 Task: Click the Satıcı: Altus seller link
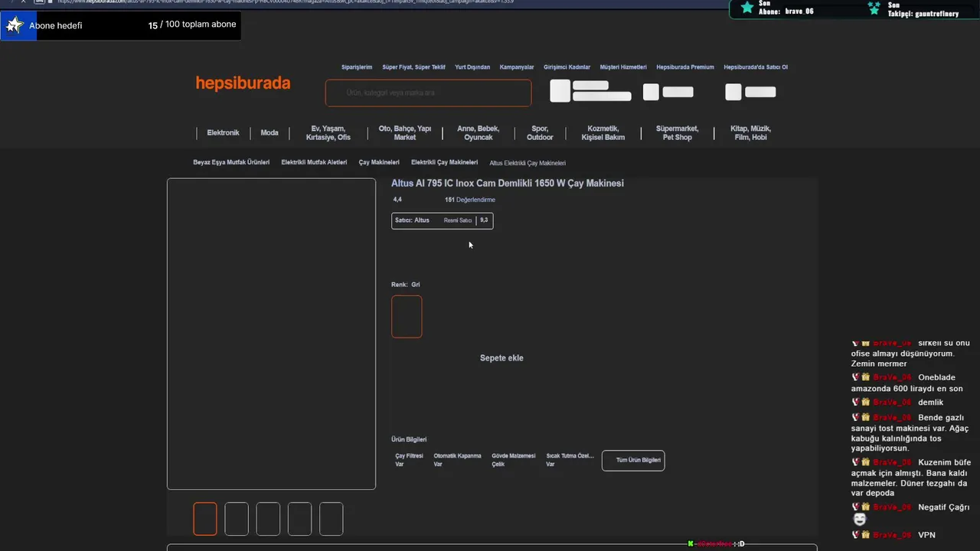coord(412,220)
